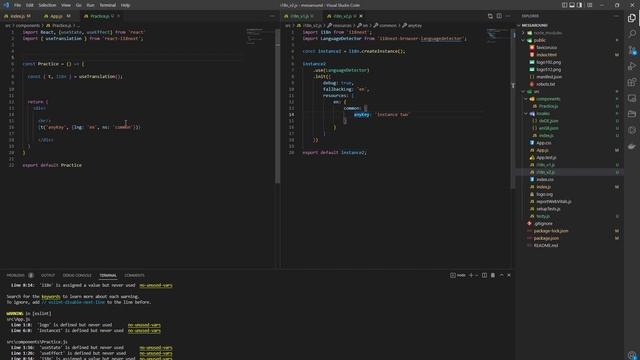Open Explorer panel more actions menu

pyautogui.click(x=616, y=16)
